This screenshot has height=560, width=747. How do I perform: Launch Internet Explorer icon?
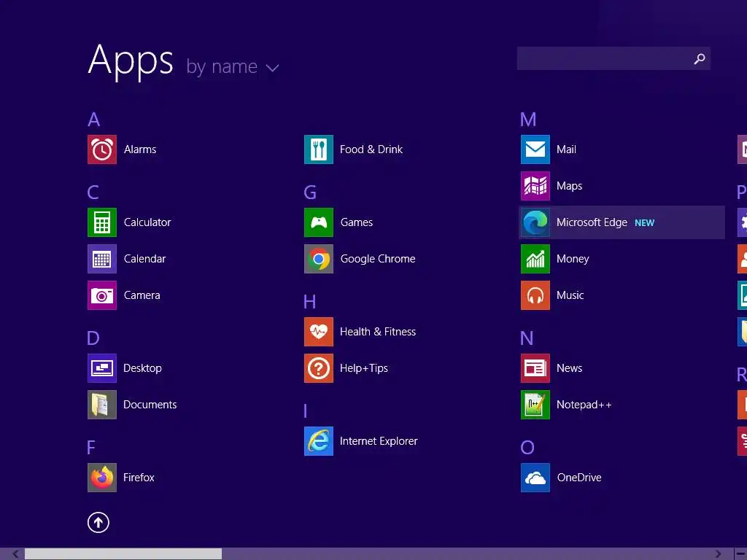319,441
